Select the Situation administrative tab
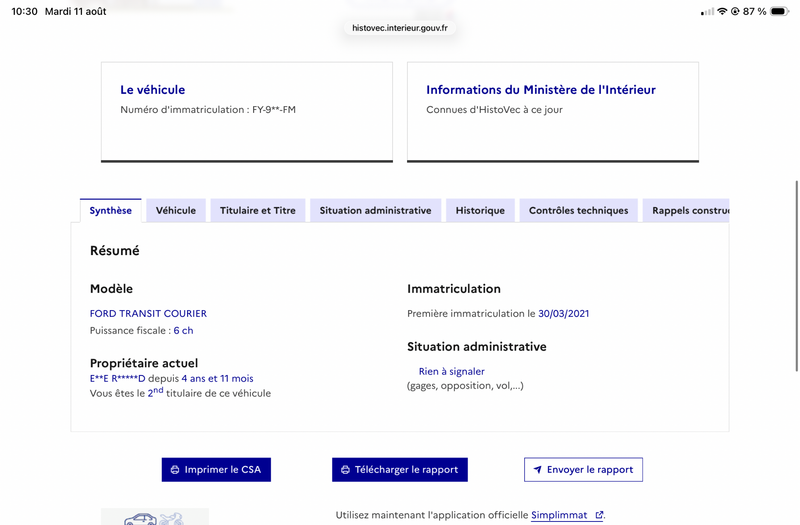 (x=376, y=210)
